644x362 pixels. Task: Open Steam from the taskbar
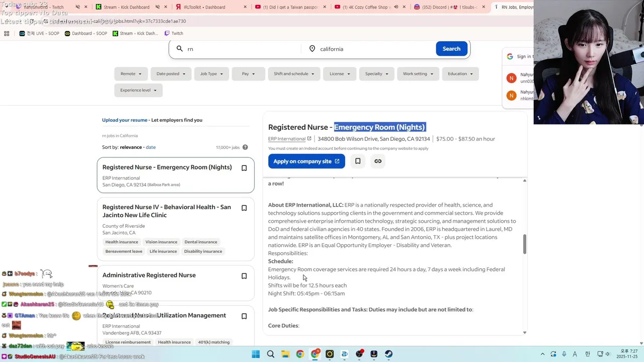[x=389, y=354]
